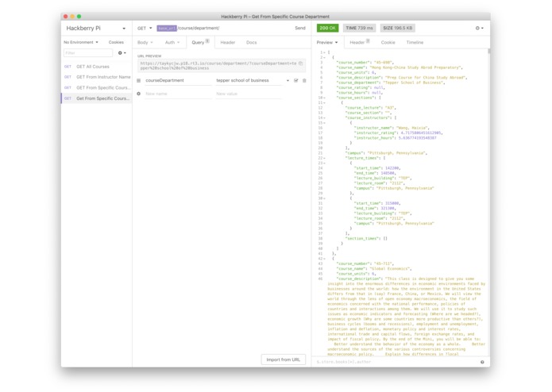Collapse the JSON object at line 2
Image resolution: width=552 pixels, height=392 pixels.
click(x=324, y=57)
